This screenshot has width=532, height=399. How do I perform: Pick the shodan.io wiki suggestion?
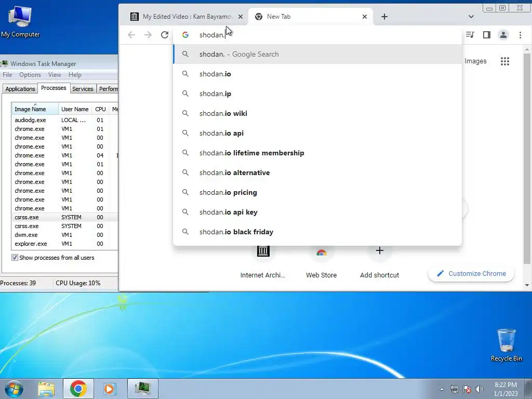317,113
